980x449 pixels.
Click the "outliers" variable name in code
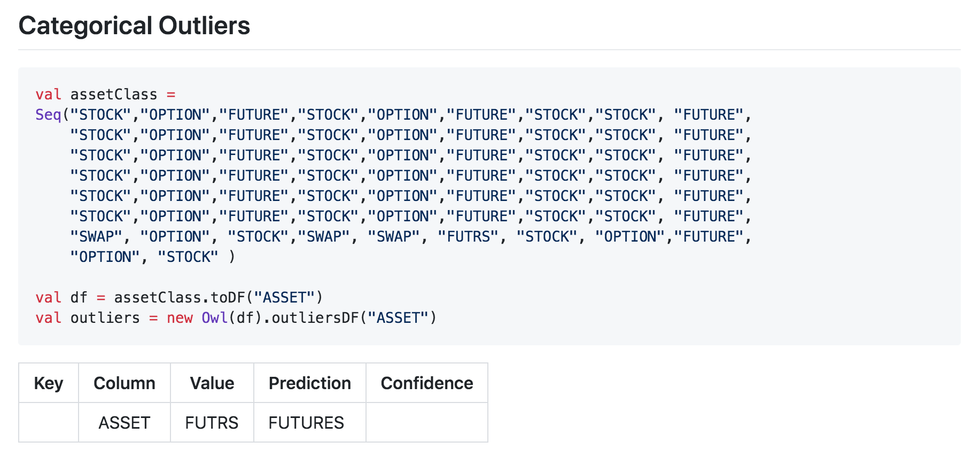105,318
